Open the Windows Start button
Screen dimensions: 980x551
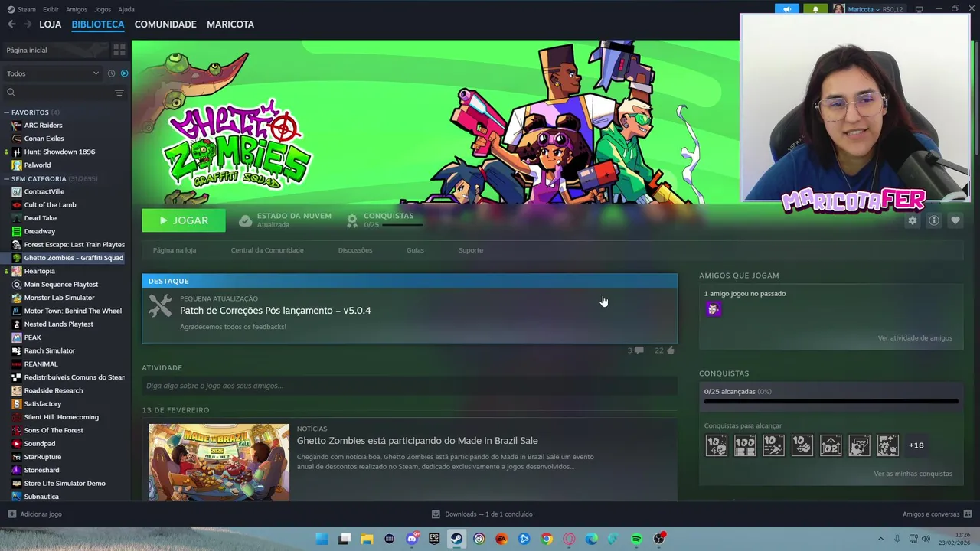pyautogui.click(x=322, y=539)
